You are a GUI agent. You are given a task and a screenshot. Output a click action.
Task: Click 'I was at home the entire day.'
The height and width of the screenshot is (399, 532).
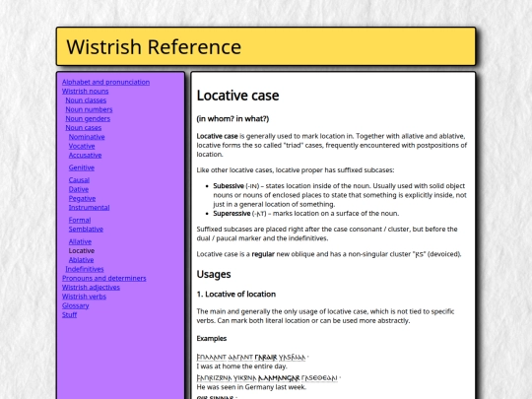(242, 366)
